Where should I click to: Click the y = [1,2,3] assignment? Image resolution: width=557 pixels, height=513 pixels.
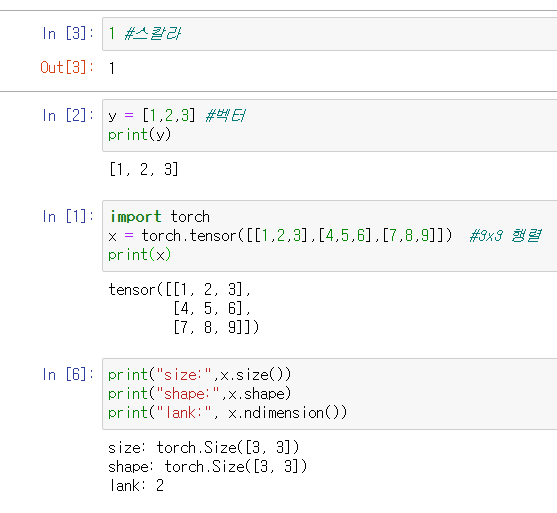pyautogui.click(x=152, y=115)
